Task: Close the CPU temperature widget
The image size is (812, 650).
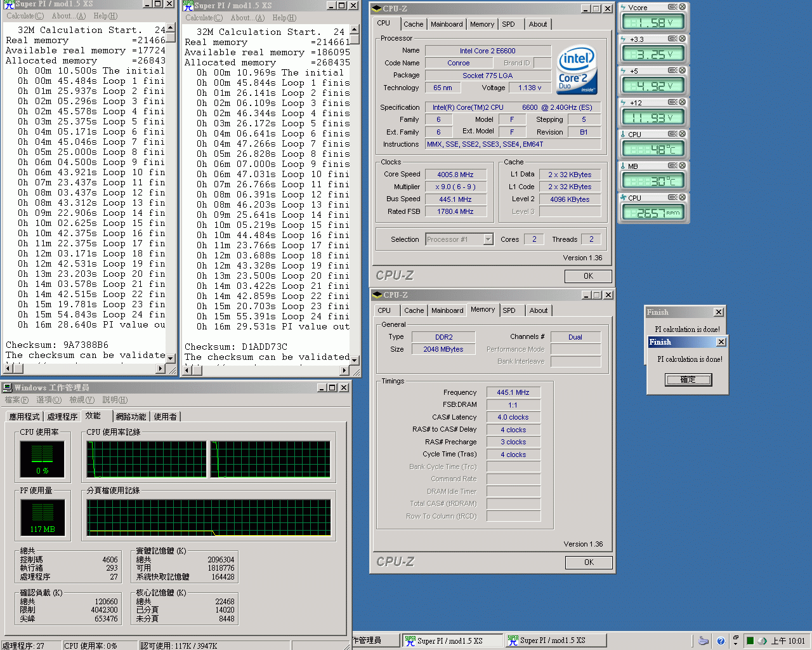Action: [683, 134]
